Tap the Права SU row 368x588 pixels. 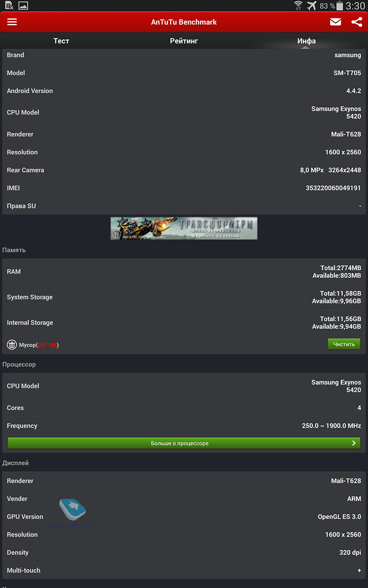pos(184,206)
